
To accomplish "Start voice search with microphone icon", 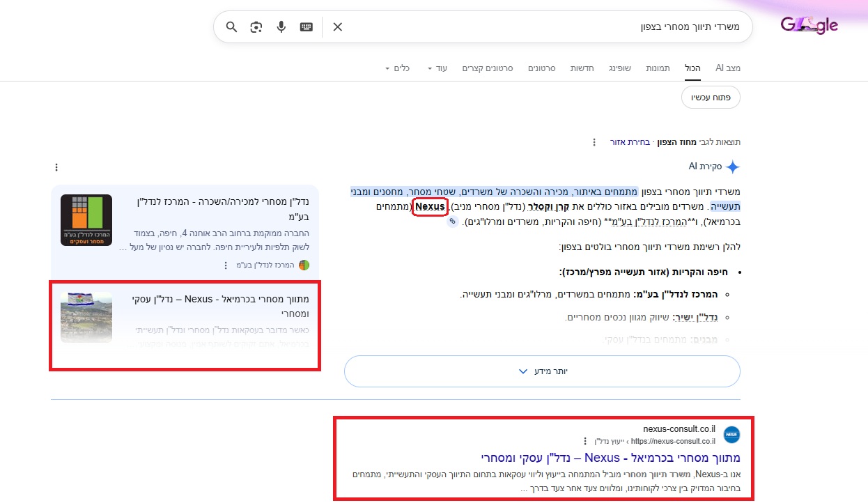I will coord(281,27).
